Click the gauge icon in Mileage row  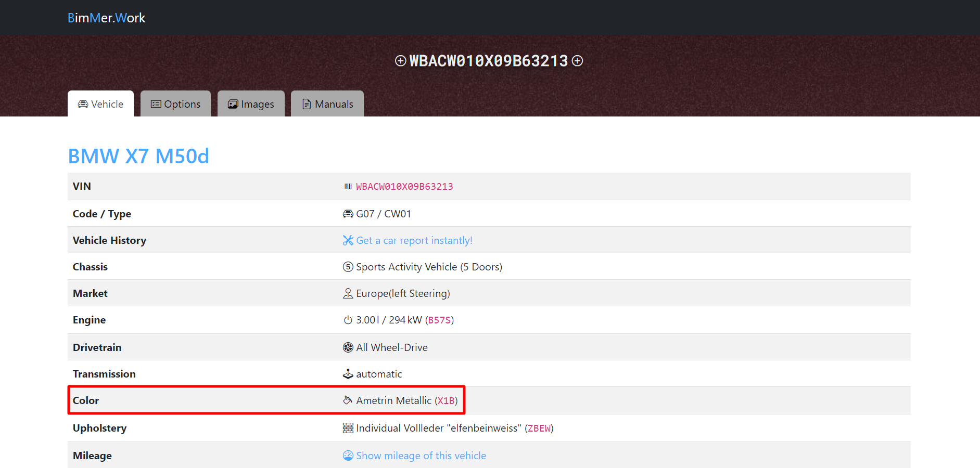point(348,456)
